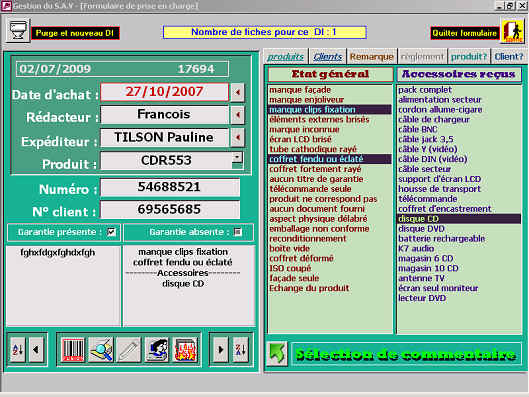Click the Date d'achat field
The image size is (529, 397).
pos(165,92)
